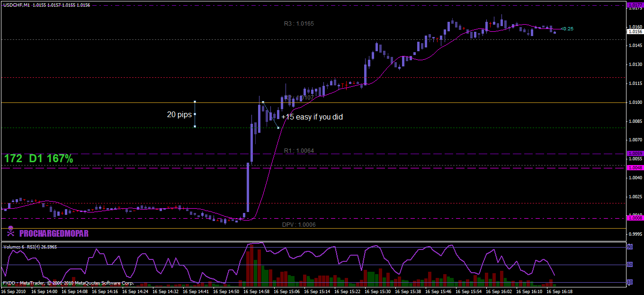Click the '16 Sep 14:00' time label
644x295 pixels.
coord(45,292)
